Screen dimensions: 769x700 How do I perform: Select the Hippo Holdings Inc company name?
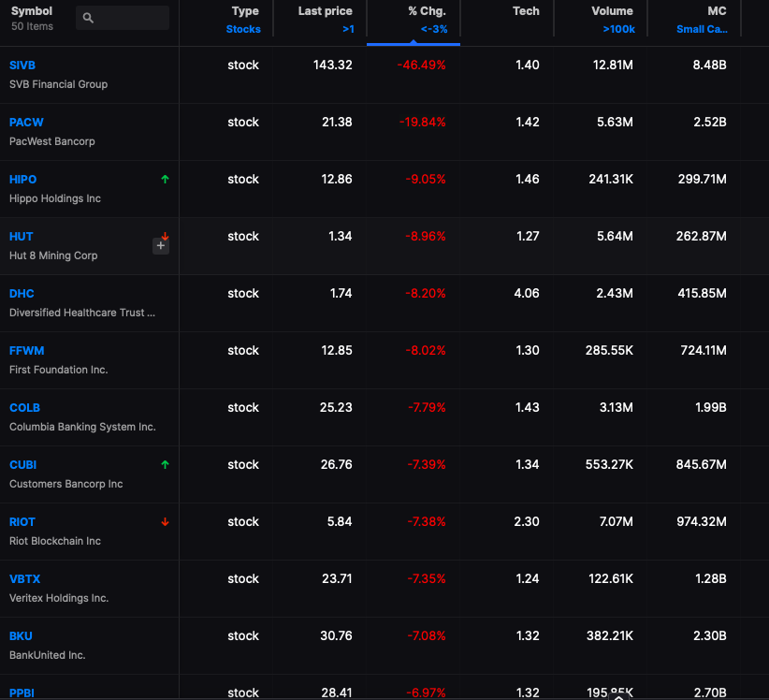click(x=55, y=198)
